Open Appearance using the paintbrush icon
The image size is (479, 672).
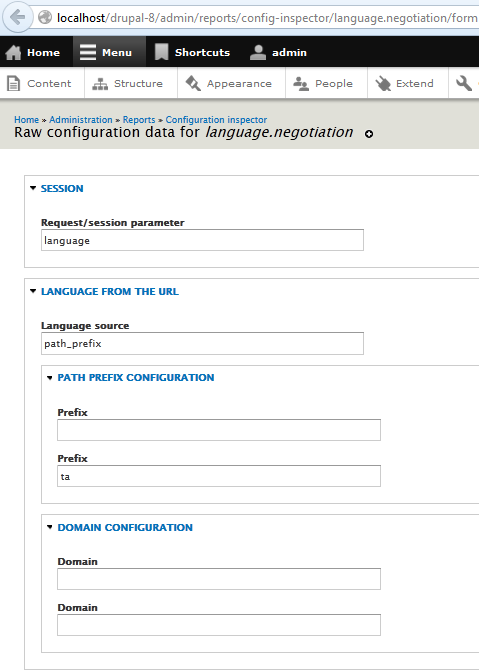[x=193, y=83]
